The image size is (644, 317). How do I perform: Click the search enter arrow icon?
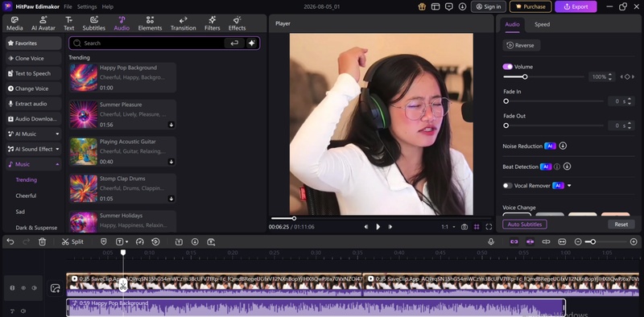(x=234, y=43)
